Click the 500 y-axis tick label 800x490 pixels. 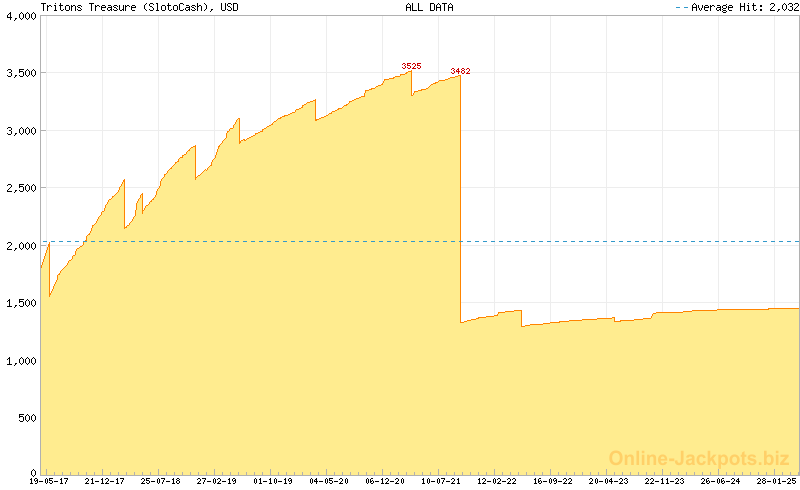[x=26, y=417]
